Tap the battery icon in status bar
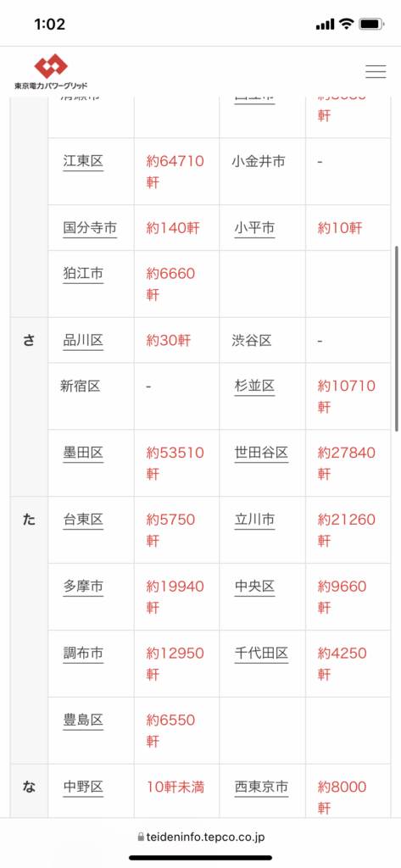401x868 pixels. click(x=371, y=24)
